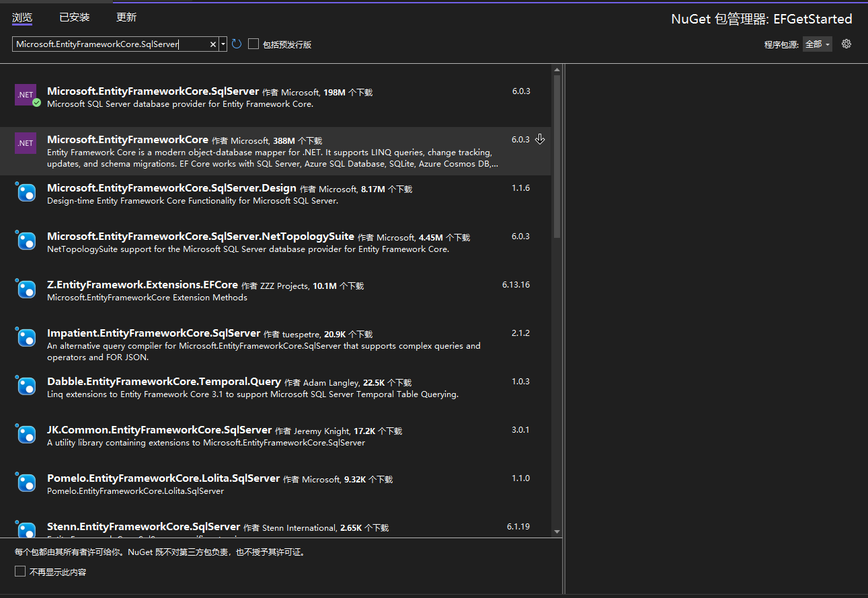
Task: Switch to the 浏览 (Browse) tab
Action: (x=22, y=17)
